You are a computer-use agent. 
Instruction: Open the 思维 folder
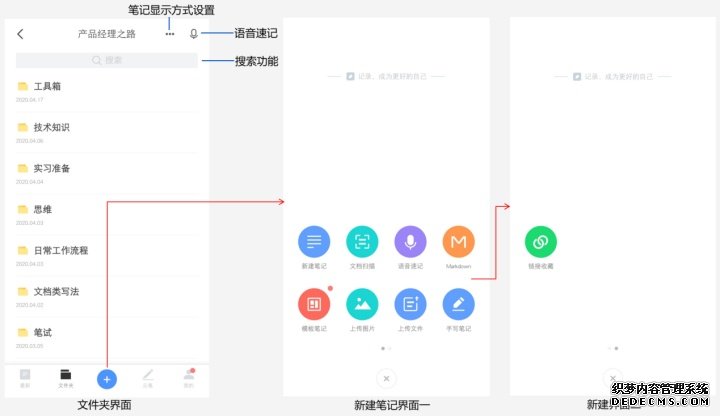(107, 214)
